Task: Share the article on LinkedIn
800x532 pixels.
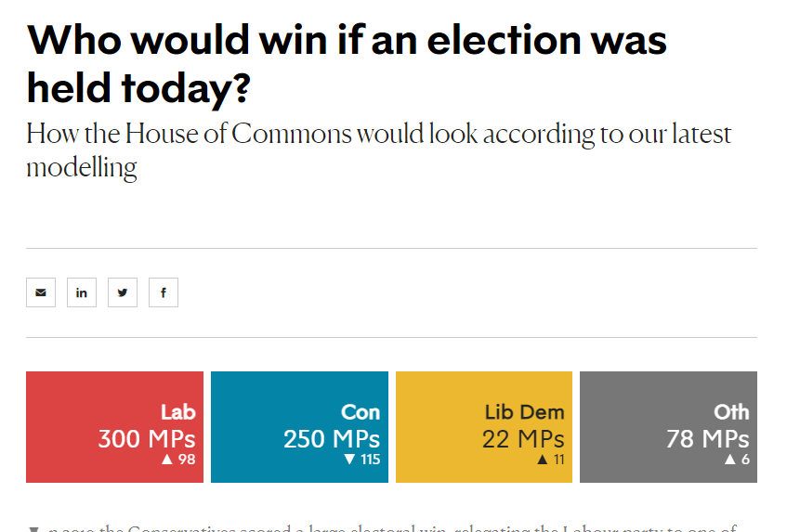Action: (82, 292)
